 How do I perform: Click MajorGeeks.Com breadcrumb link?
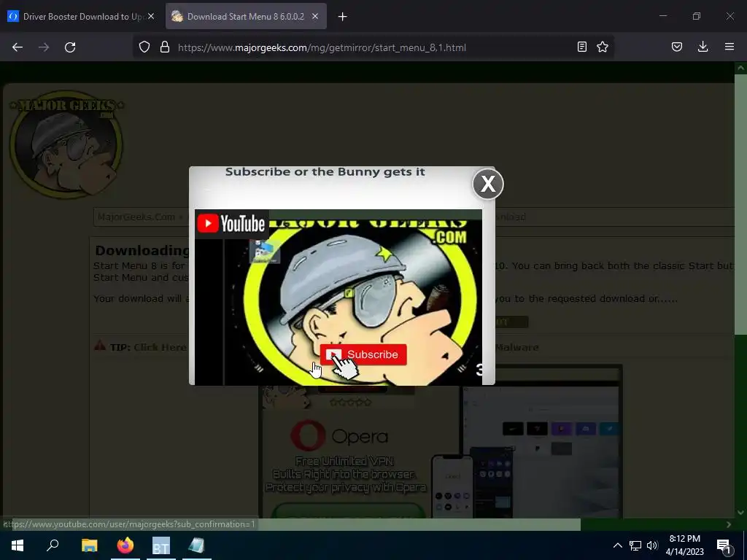click(136, 217)
